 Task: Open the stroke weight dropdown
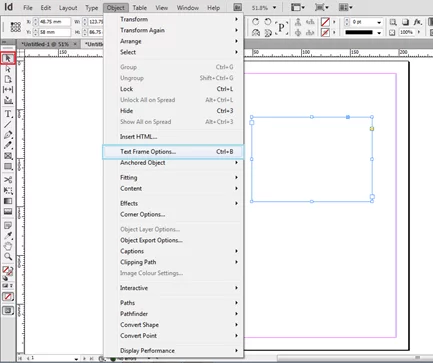(x=379, y=22)
